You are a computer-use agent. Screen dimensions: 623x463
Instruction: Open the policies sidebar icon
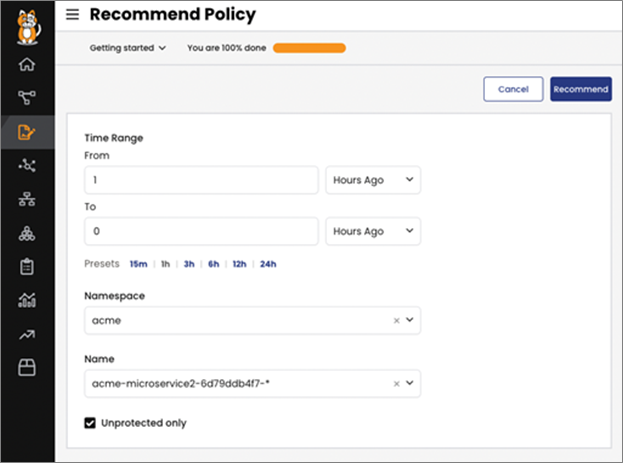27,132
